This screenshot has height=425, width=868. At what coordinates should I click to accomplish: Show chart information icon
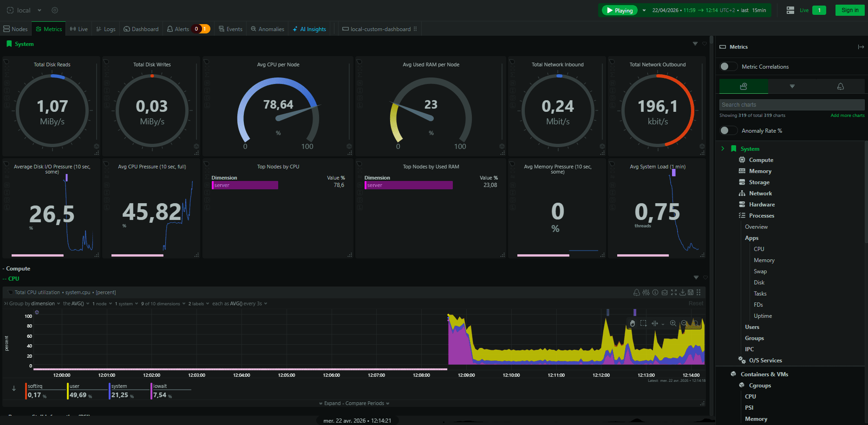point(655,292)
